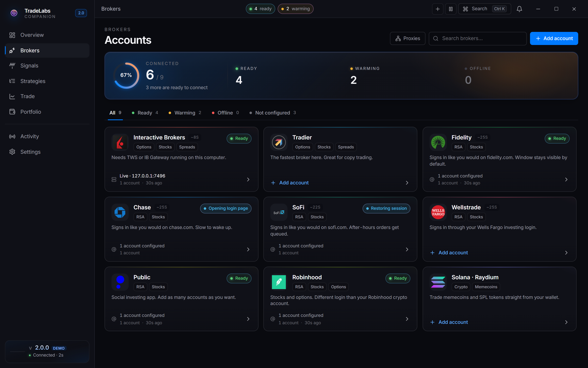Click the server icon in Interactive Brokers card

pyautogui.click(x=114, y=180)
